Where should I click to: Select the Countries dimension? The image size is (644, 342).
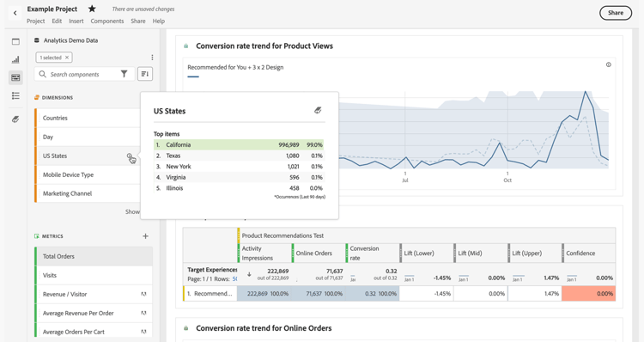88,118
